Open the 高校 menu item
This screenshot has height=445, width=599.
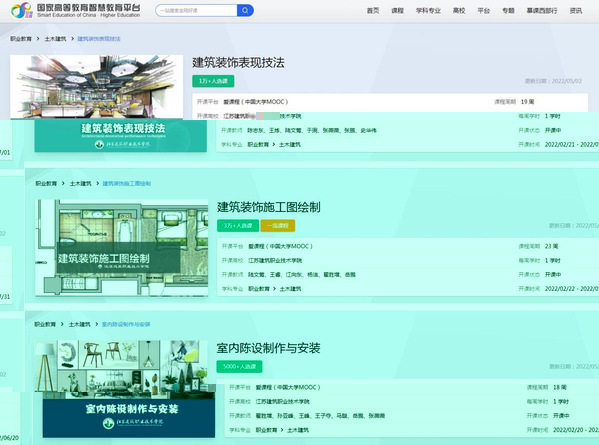[459, 11]
